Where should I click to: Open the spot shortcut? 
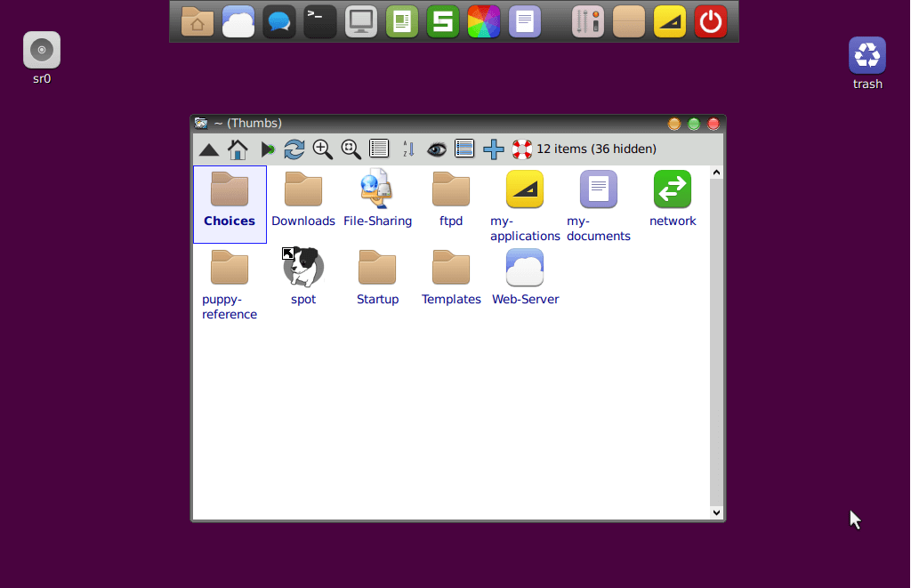(303, 276)
